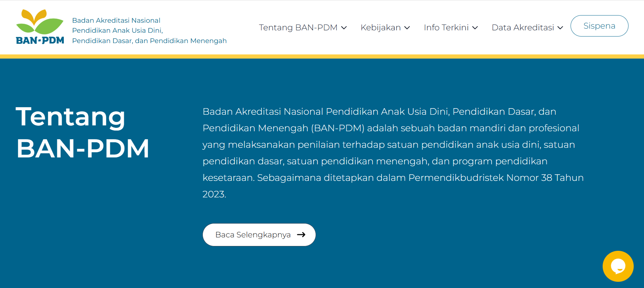Click the yellow divider bar below header
Viewport: 644px width, 288px height.
tap(322, 56)
